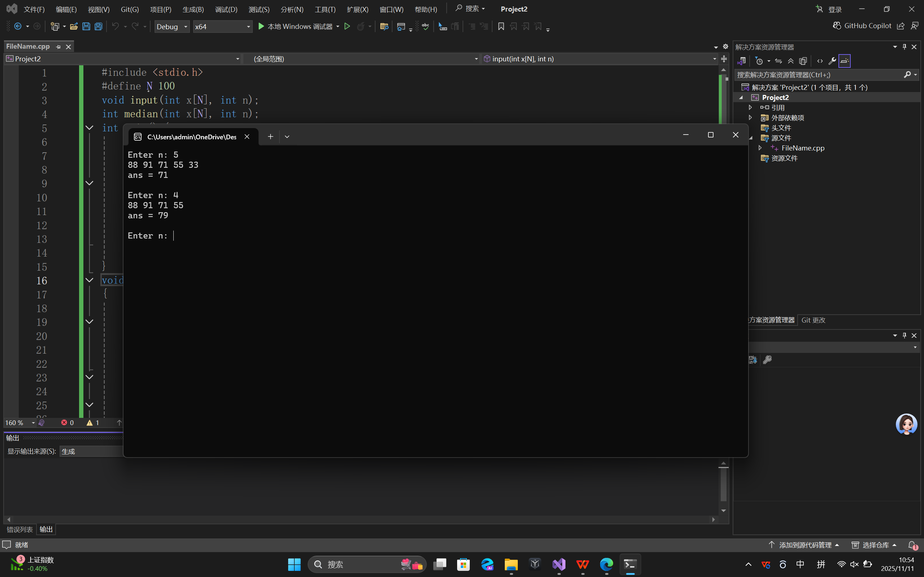Click the Properties wrench icon in Solution Explorer
The image size is (924, 577).
point(832,61)
